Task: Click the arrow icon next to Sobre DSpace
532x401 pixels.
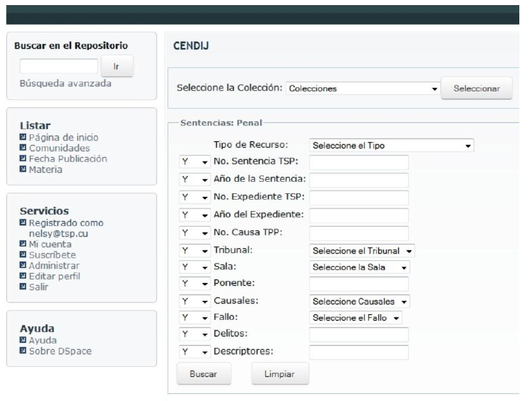Action: [x=23, y=352]
